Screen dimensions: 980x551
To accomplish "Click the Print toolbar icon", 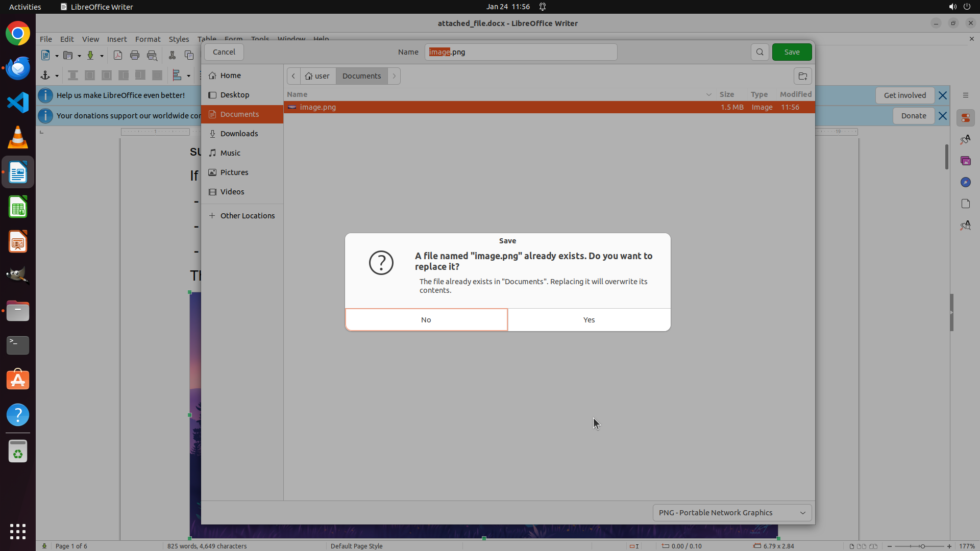I will point(135,56).
